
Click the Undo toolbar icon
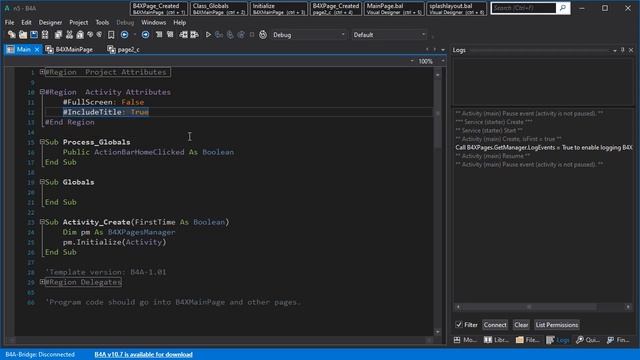90,35
